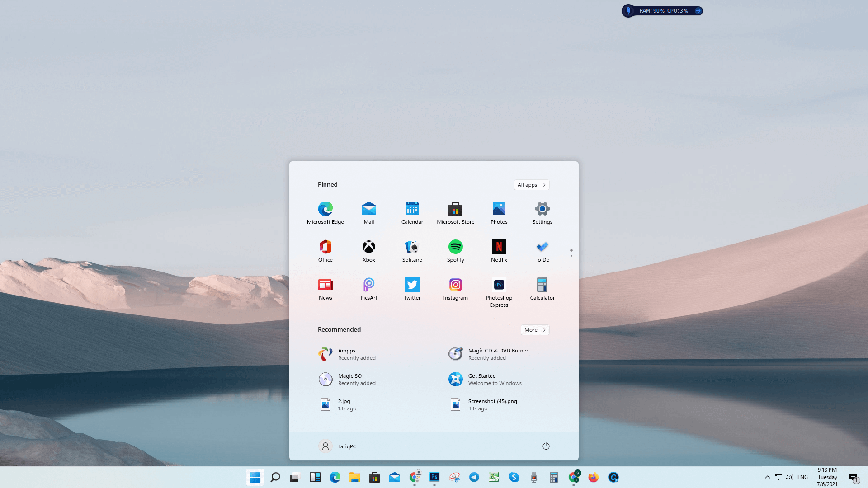Viewport: 868px width, 488px height.
Task: Open the To Do app
Action: tap(542, 250)
